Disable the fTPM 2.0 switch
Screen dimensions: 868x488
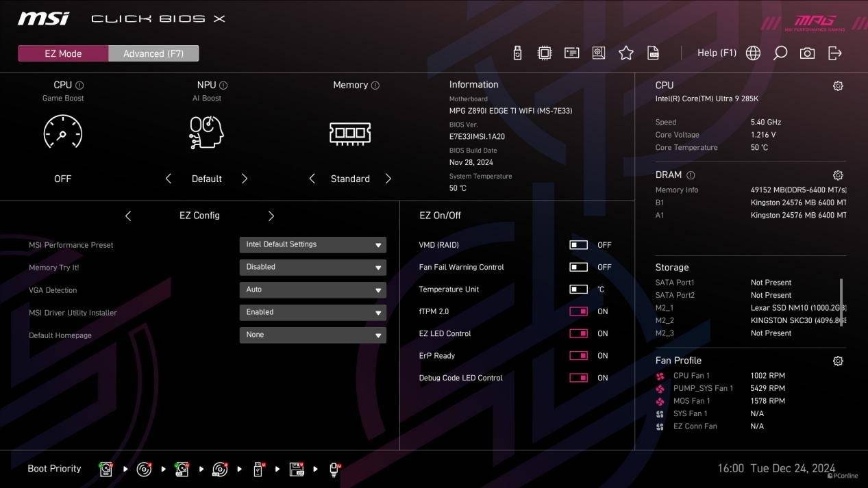[x=578, y=311]
